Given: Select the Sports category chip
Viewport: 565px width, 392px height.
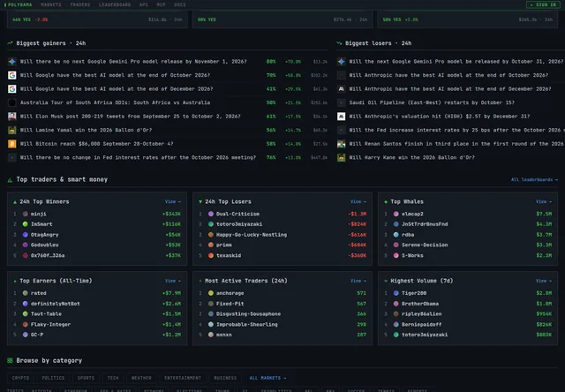Looking at the screenshot, I should [86, 378].
